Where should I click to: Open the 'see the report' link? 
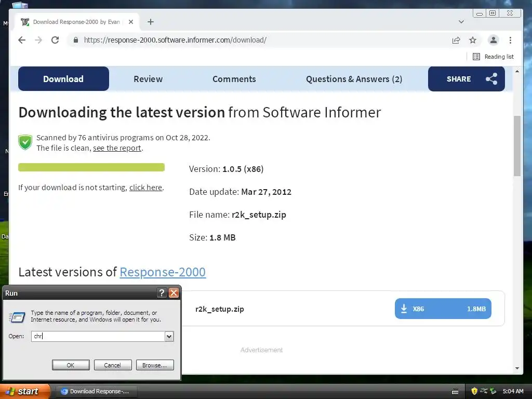[117, 148]
